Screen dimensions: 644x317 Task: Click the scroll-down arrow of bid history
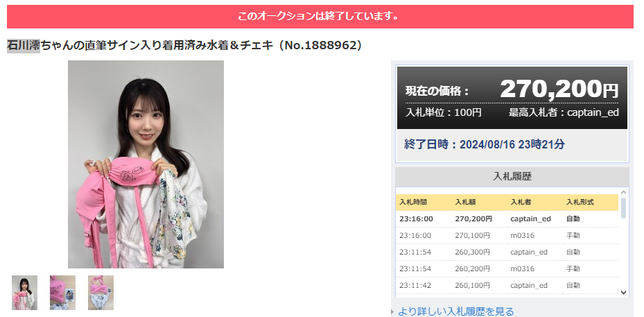tap(623, 293)
